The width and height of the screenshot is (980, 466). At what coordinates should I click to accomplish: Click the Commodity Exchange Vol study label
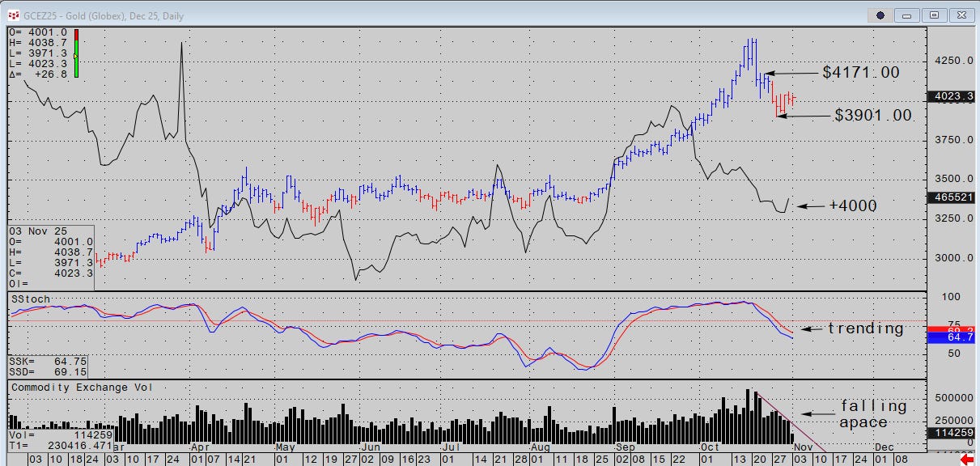82,388
